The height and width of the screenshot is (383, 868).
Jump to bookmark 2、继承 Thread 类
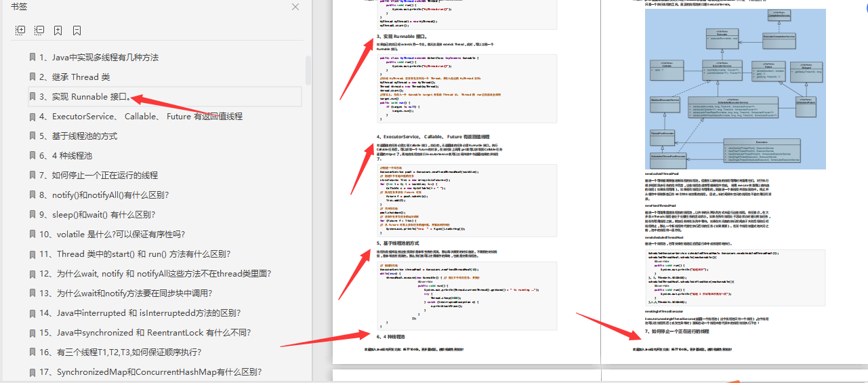[75, 77]
